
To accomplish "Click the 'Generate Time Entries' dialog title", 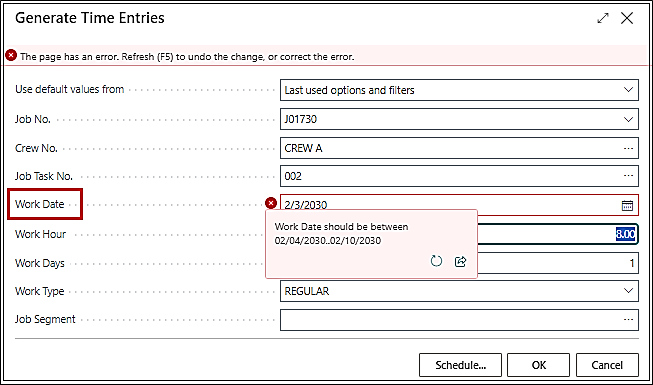I will [x=90, y=18].
